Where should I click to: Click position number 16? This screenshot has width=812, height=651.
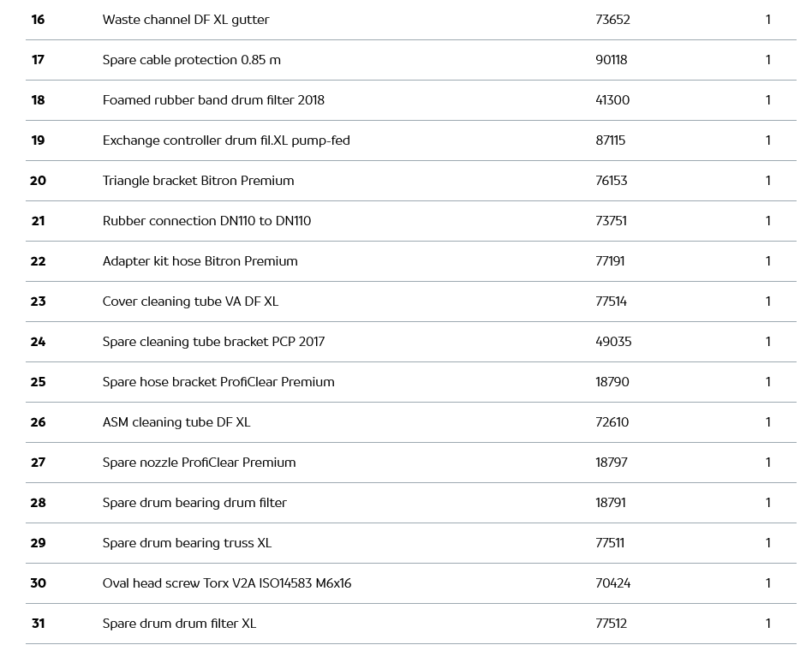(38, 20)
